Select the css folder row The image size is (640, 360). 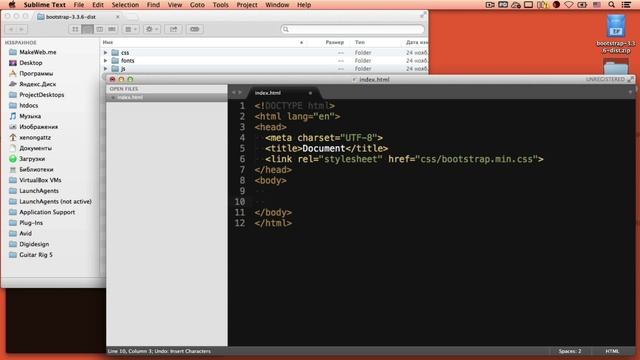click(264, 53)
